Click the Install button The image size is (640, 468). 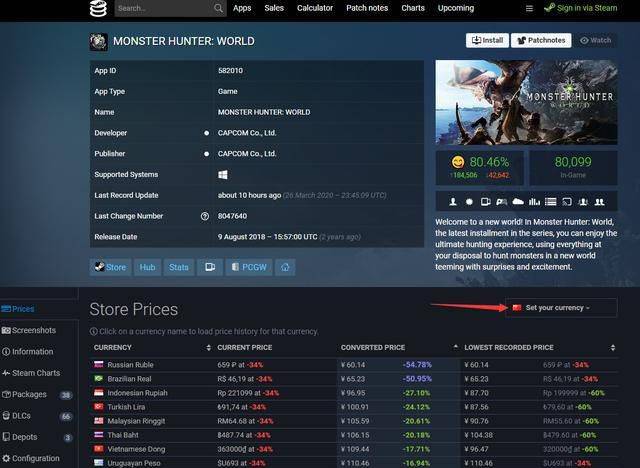point(487,40)
